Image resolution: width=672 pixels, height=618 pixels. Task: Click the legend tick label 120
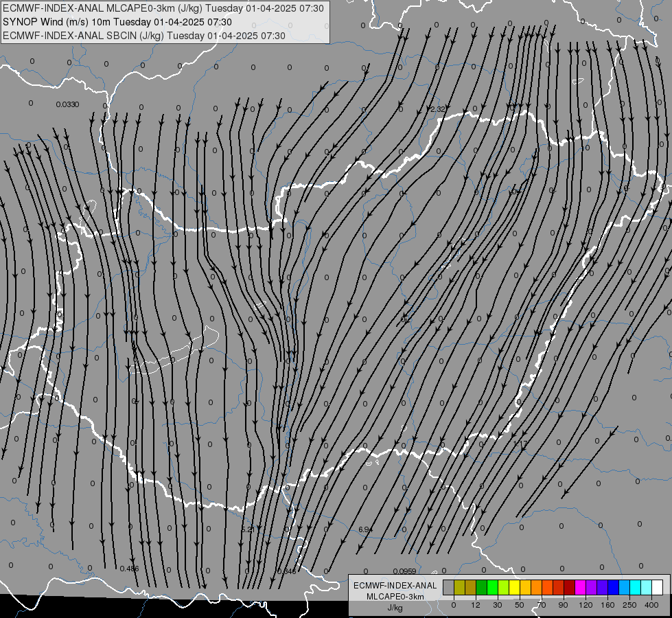(586, 605)
